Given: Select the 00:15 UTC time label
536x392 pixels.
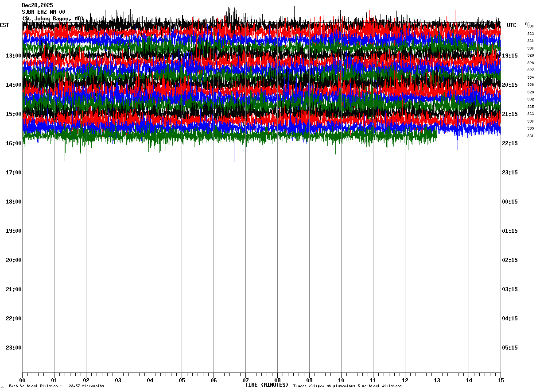Looking at the screenshot, I should (509, 202).
